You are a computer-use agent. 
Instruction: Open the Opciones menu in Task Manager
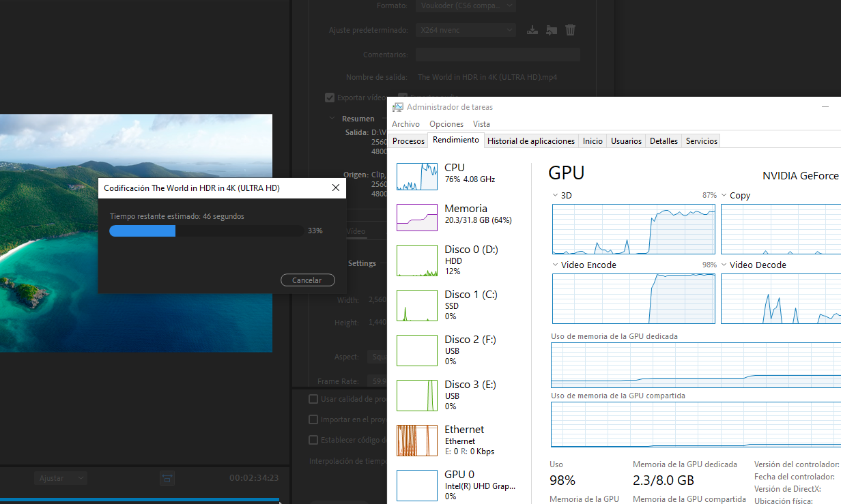pos(446,124)
